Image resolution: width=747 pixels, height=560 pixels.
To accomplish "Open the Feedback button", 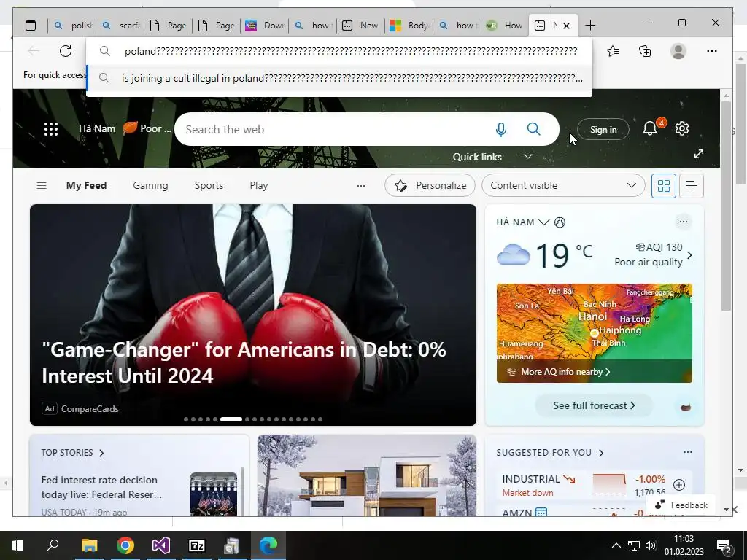I will 681,505.
